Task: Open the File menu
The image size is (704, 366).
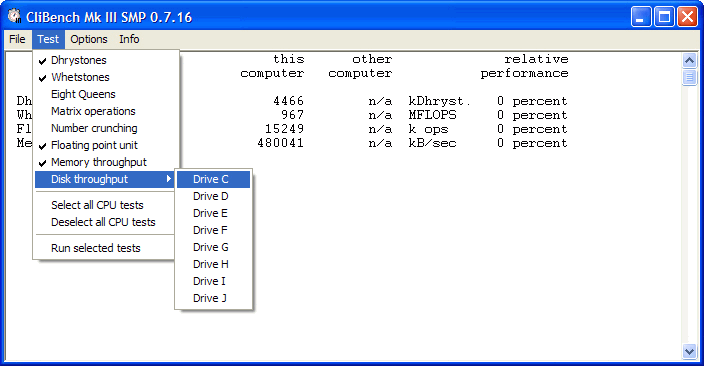Action: coord(17,40)
